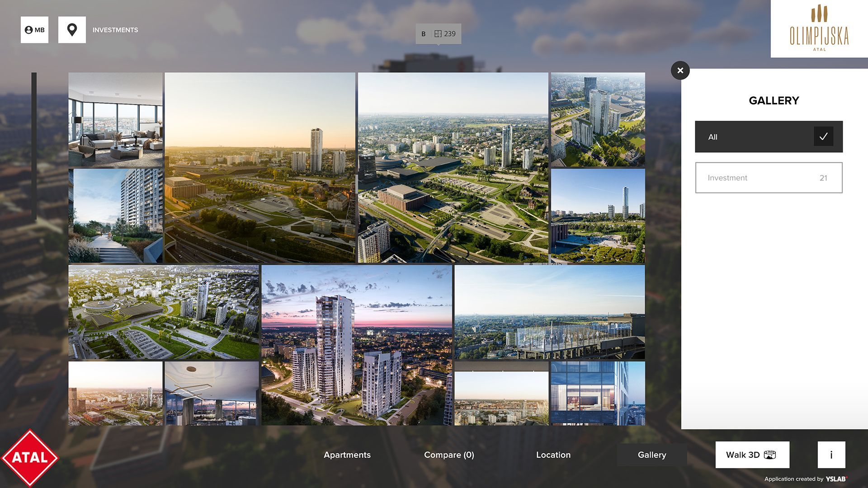Open the hazy skyline view thumbnail
Image resolution: width=868 pixels, height=488 pixels.
tap(501, 393)
